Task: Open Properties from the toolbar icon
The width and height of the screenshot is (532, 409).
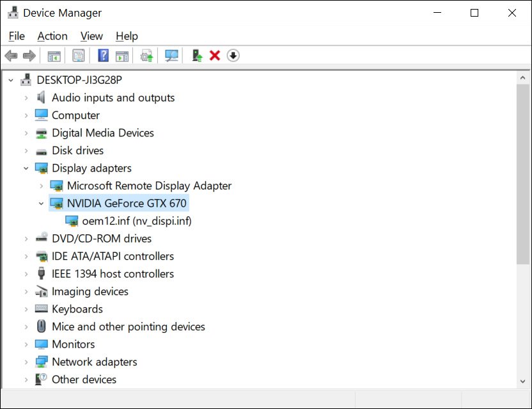Action: click(78, 56)
